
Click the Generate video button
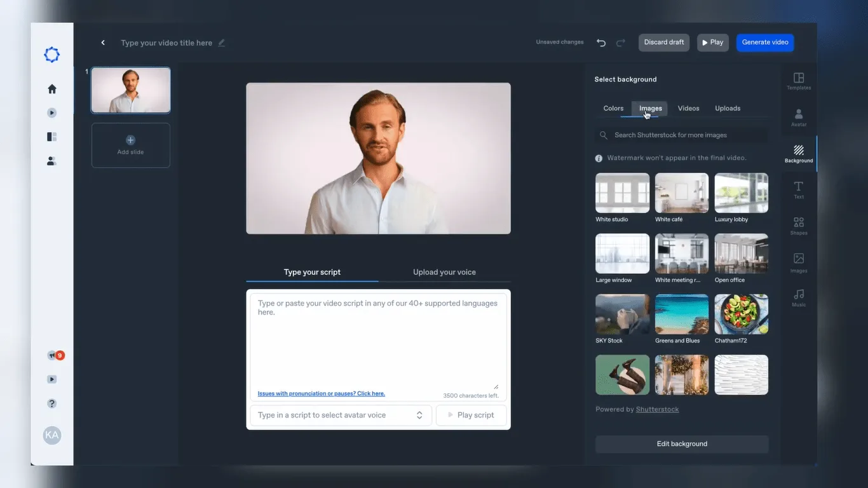[765, 43]
